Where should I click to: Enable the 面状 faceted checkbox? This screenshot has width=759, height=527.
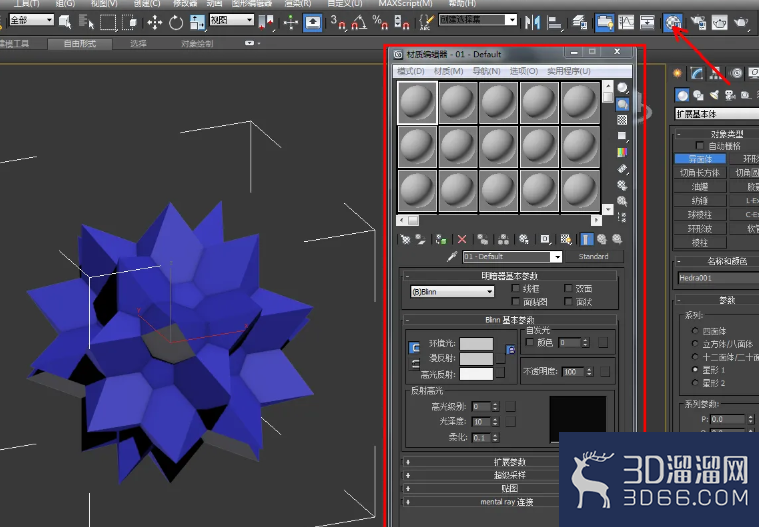[x=568, y=302]
